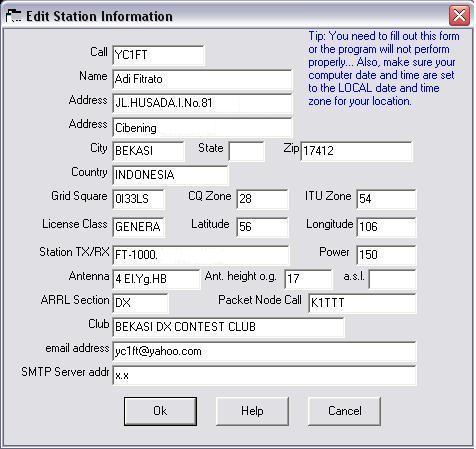Click the 'Station TX/RX' label

74,252
